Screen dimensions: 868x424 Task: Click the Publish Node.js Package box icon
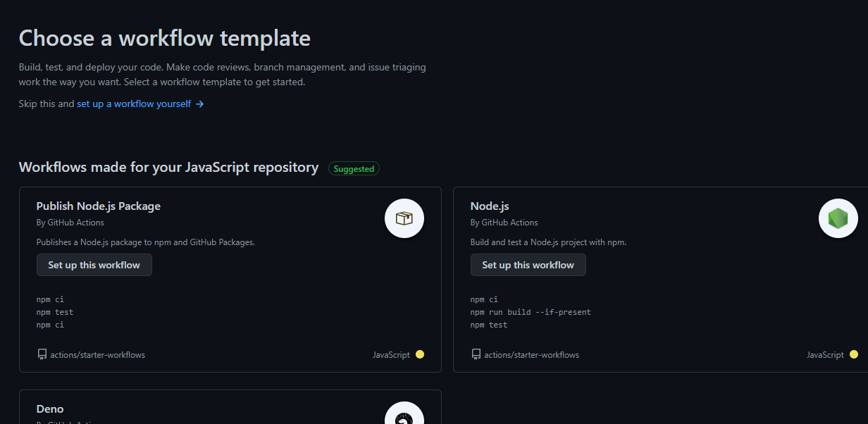click(404, 218)
